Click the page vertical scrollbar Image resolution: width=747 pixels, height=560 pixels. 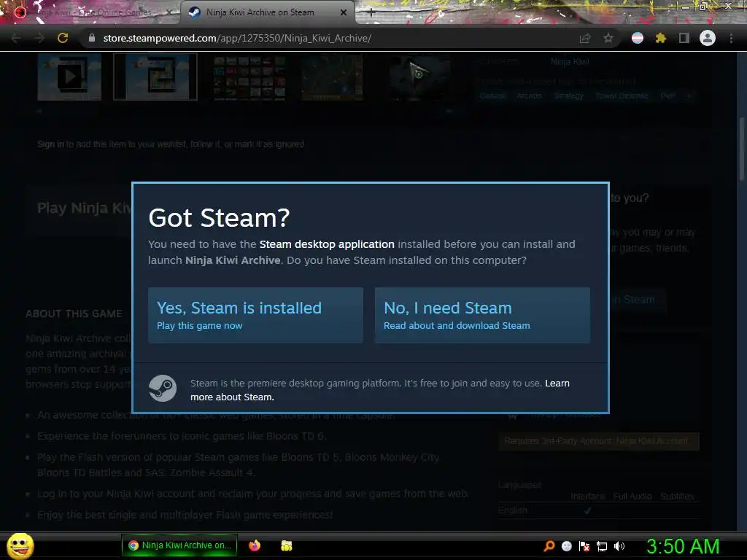click(x=741, y=149)
